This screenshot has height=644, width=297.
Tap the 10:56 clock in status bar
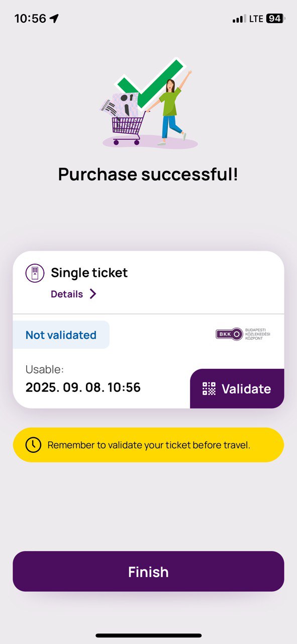coord(30,19)
